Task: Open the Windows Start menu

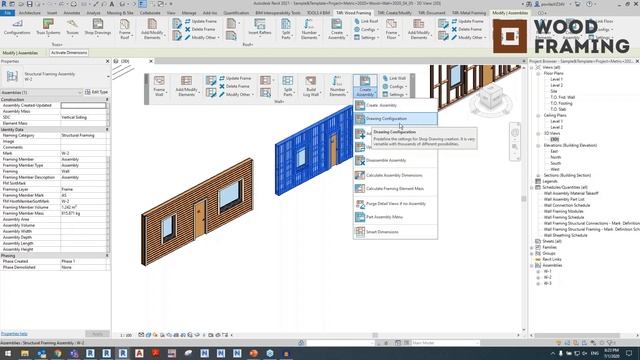Action: click(8, 353)
